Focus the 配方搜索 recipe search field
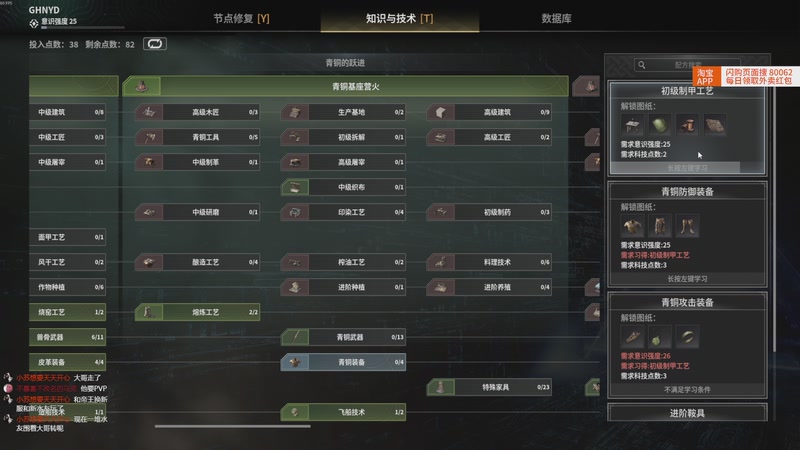This screenshot has width=800, height=450. [x=687, y=65]
